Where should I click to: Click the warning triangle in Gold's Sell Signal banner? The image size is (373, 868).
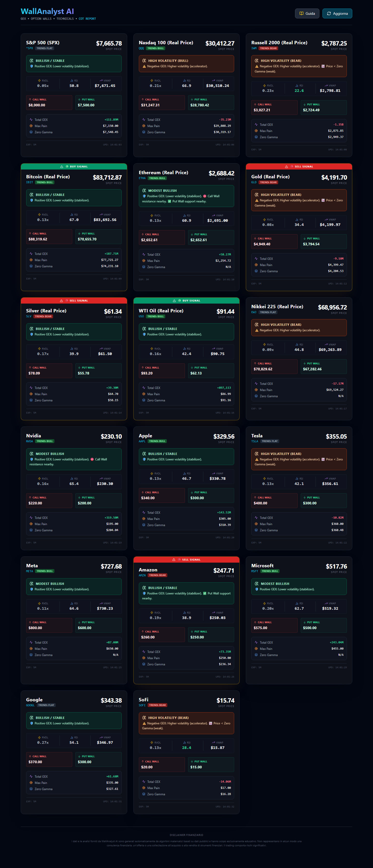point(287,166)
